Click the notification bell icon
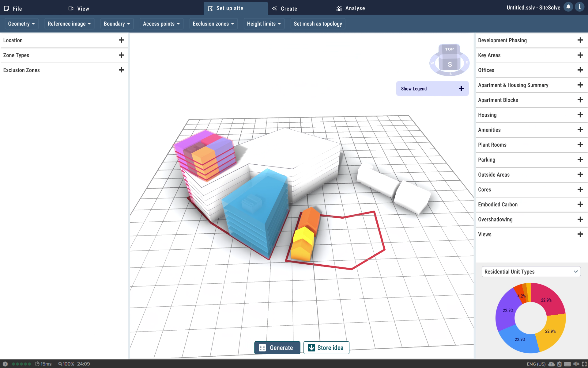 568,7
